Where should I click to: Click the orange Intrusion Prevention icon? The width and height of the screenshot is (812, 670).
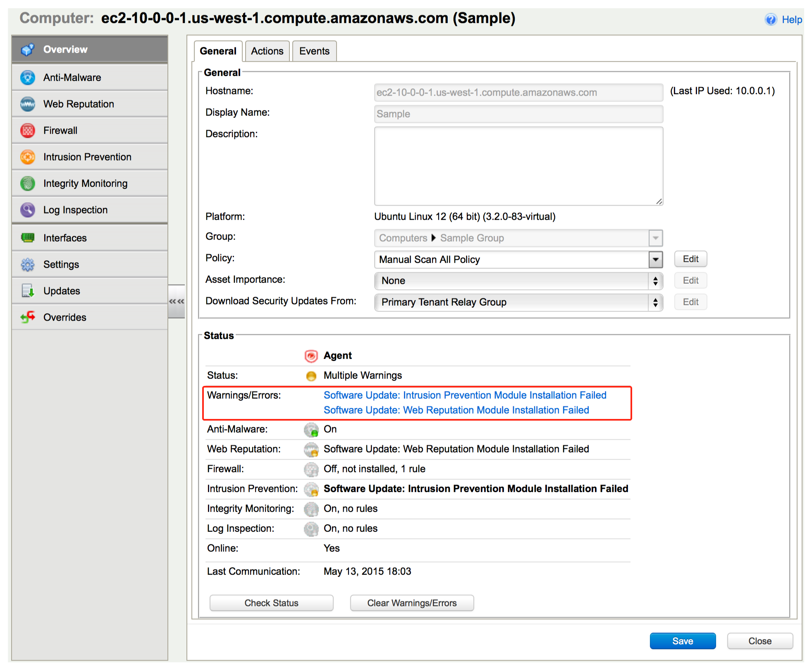(28, 157)
